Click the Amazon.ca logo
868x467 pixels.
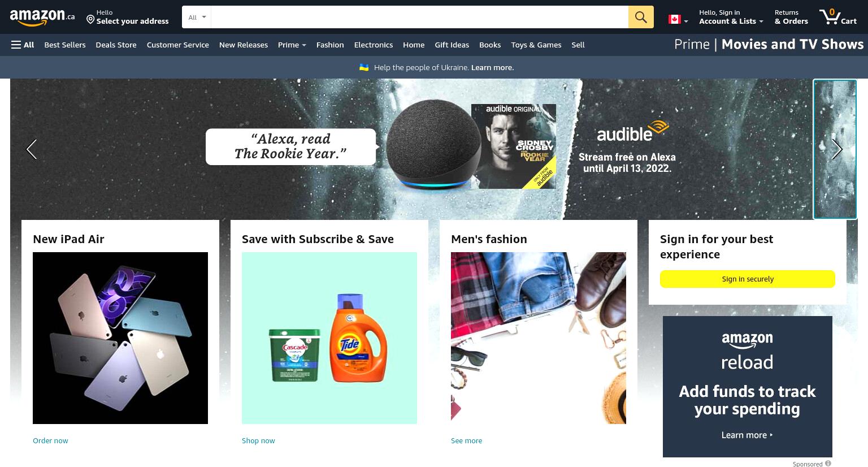pos(42,18)
